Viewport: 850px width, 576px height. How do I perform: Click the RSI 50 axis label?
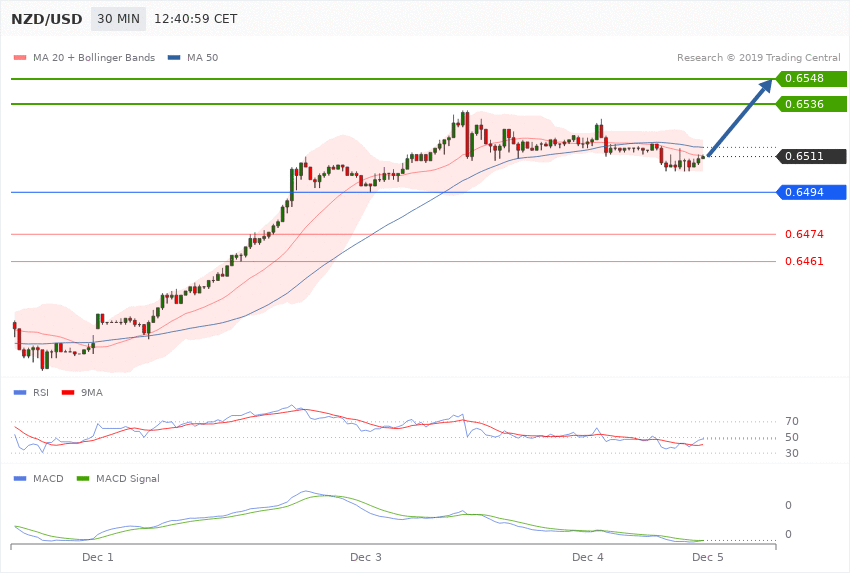click(791, 437)
